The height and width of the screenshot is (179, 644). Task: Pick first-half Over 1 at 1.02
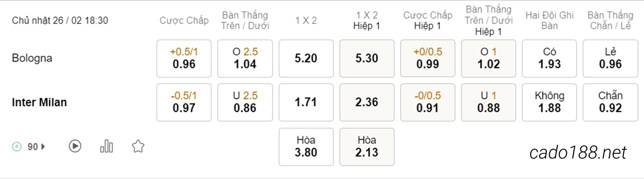488,58
